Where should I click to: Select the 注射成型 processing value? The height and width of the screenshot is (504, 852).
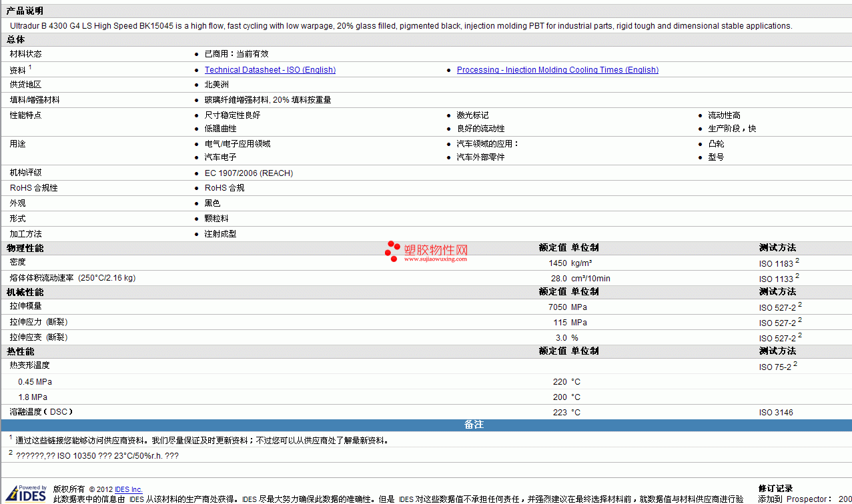click(x=221, y=234)
